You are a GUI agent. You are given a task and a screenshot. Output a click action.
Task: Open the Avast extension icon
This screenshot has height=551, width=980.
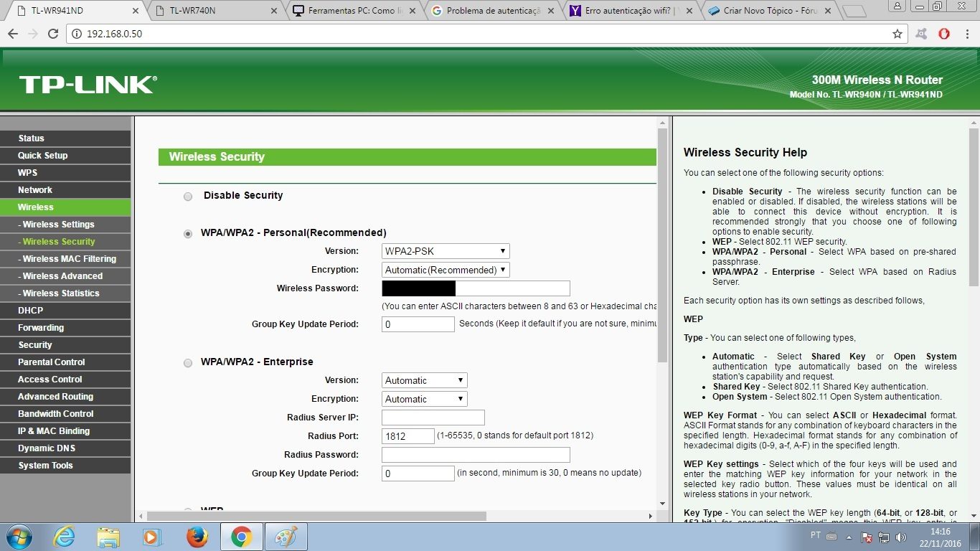(x=922, y=34)
